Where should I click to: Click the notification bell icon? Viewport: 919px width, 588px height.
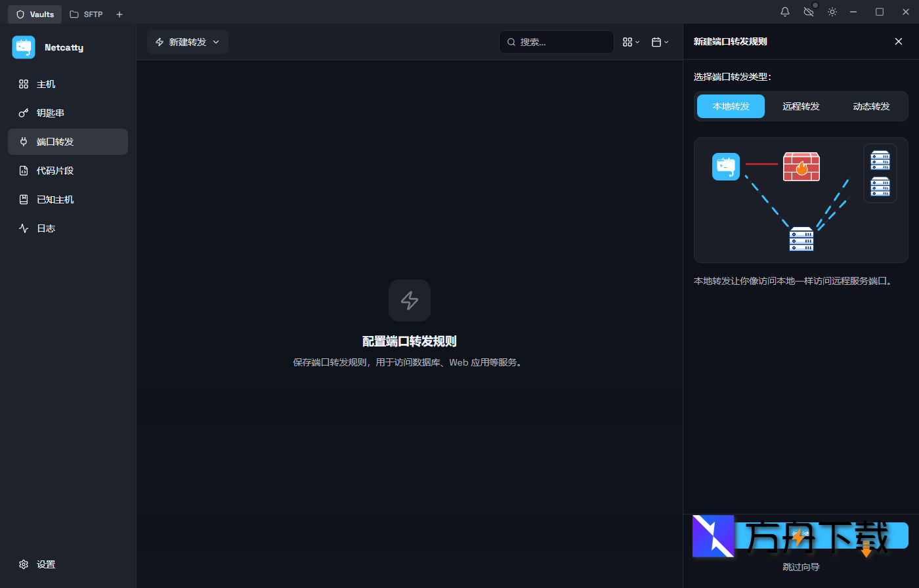pyautogui.click(x=784, y=11)
